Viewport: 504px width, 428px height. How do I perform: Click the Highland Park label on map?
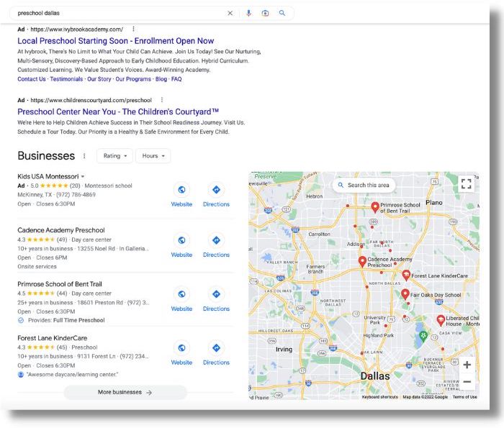[x=378, y=335]
